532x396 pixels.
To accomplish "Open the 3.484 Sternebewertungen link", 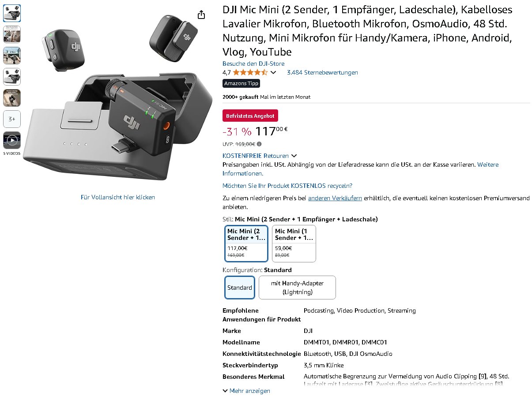I will pos(322,72).
